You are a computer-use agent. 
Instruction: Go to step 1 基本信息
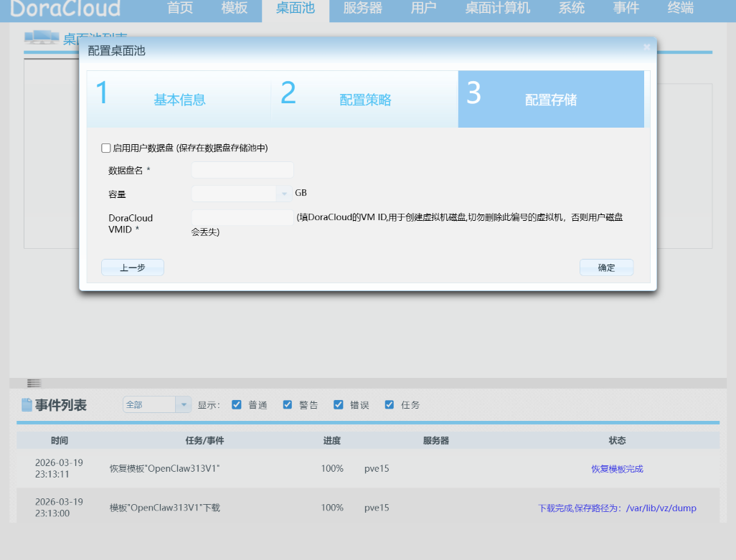tap(179, 99)
